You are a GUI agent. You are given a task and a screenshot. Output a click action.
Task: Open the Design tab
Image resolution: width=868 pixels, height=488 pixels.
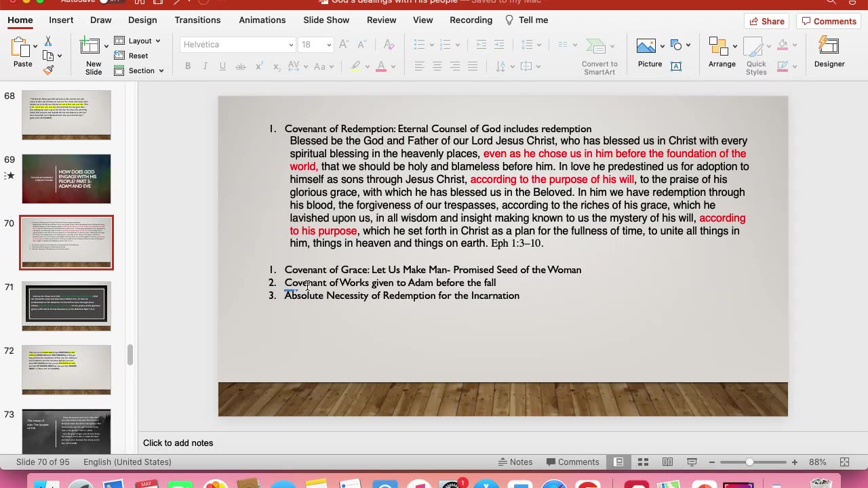click(x=142, y=20)
